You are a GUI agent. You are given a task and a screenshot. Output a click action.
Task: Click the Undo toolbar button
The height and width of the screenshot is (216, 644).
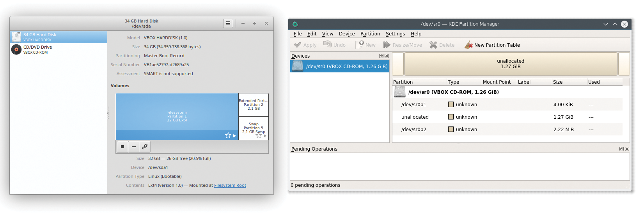point(334,45)
